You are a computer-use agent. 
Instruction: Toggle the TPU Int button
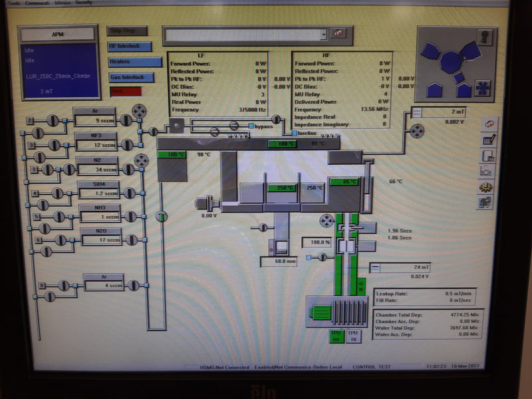(x=336, y=336)
